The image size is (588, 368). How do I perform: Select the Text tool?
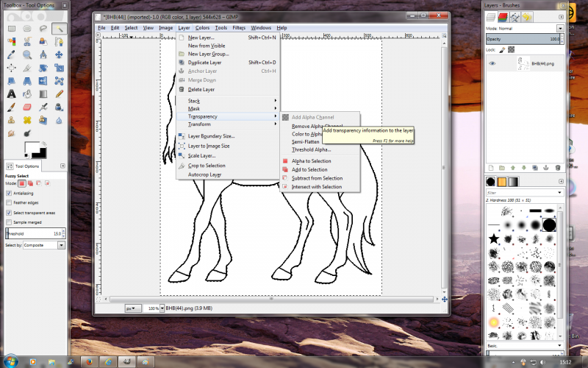12,94
